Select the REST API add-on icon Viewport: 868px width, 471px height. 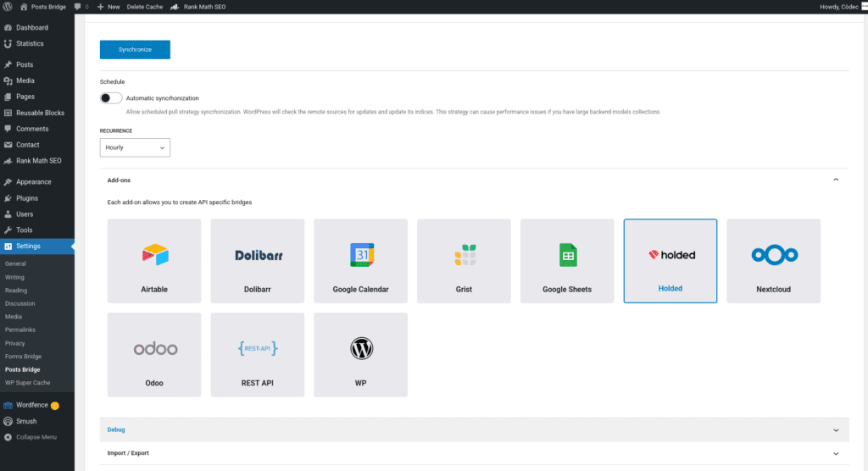click(x=258, y=348)
